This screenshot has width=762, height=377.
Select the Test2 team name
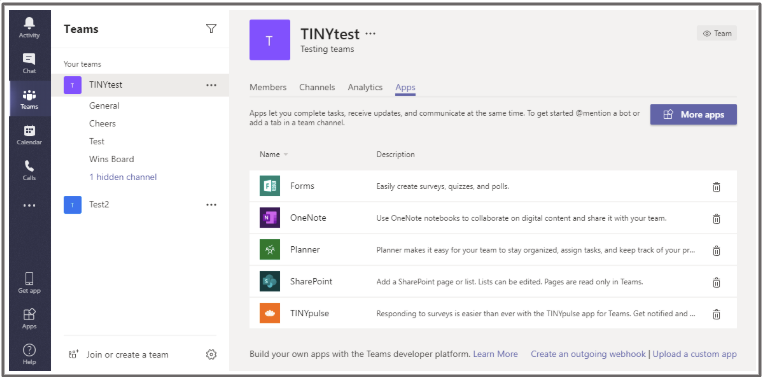pos(99,205)
